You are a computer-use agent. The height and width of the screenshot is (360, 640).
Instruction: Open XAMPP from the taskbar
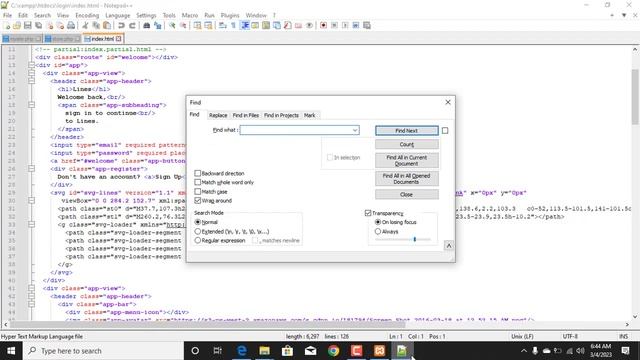(379, 351)
